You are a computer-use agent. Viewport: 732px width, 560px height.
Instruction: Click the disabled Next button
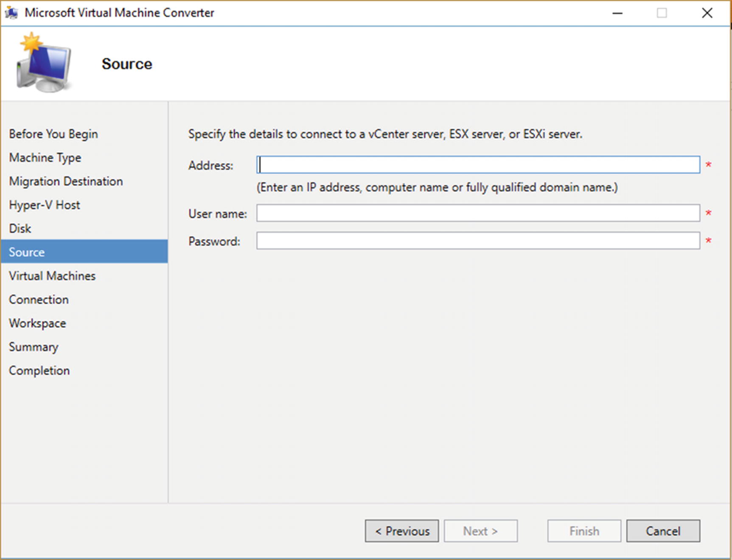pos(481,531)
